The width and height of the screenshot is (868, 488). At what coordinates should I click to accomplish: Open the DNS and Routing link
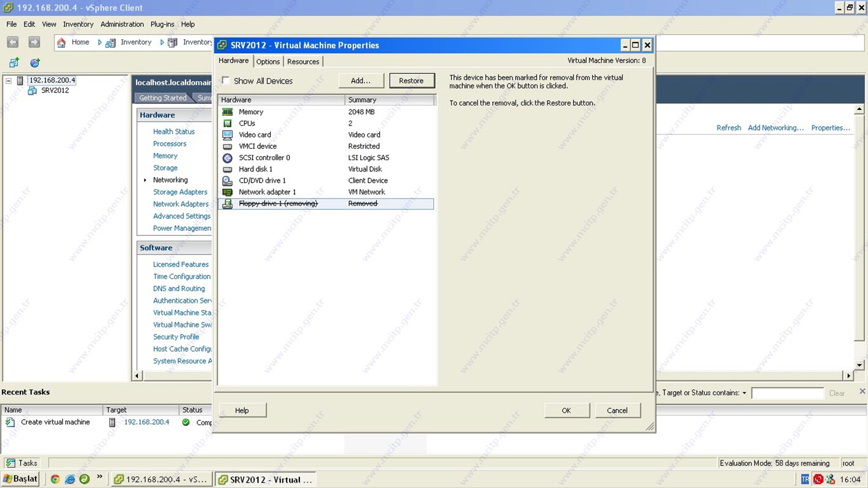click(179, 289)
